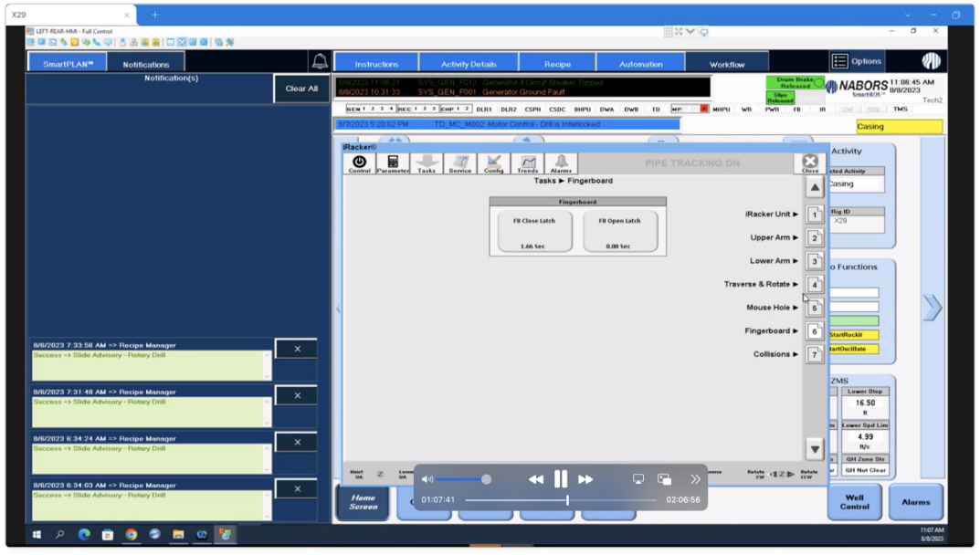Open Recipe tab
The width and height of the screenshot is (980, 555).
click(x=557, y=64)
